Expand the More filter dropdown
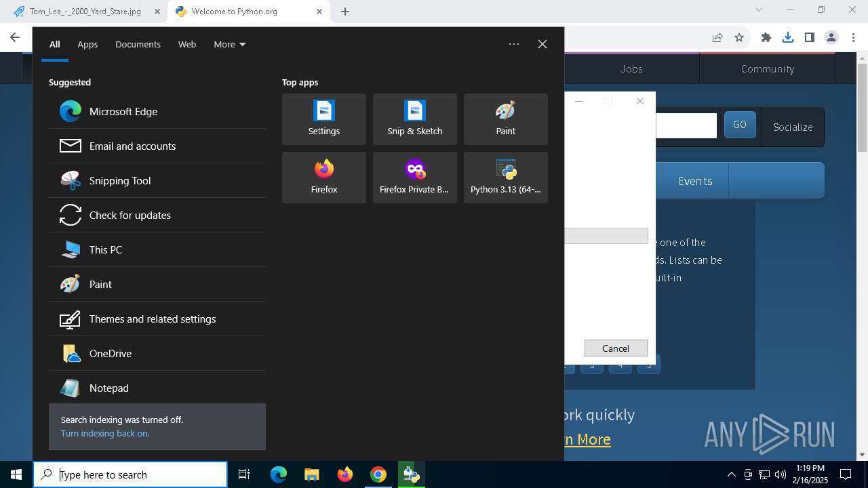This screenshot has height=488, width=868. coord(229,44)
